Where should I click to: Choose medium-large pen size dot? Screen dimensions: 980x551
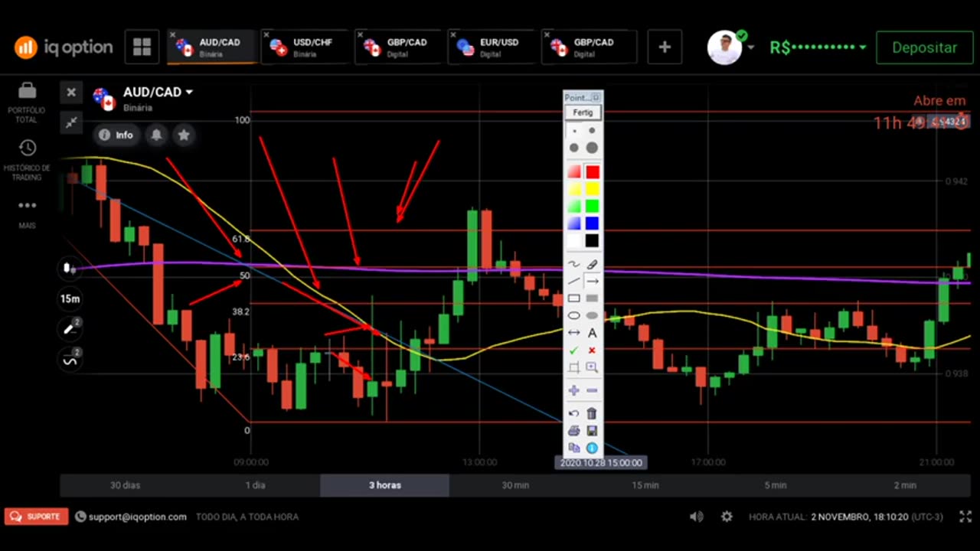[x=574, y=148]
